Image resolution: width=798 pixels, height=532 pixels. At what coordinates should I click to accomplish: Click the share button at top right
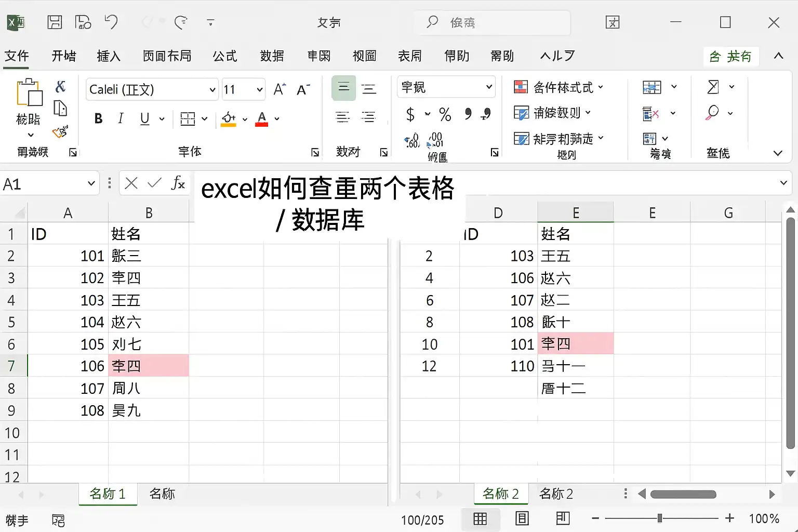pos(731,56)
